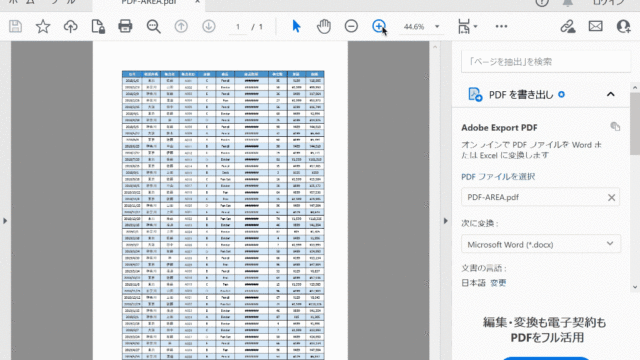This screenshot has width=640, height=360.
Task: Expand the left navigation pane arrow
Action: click(5, 221)
